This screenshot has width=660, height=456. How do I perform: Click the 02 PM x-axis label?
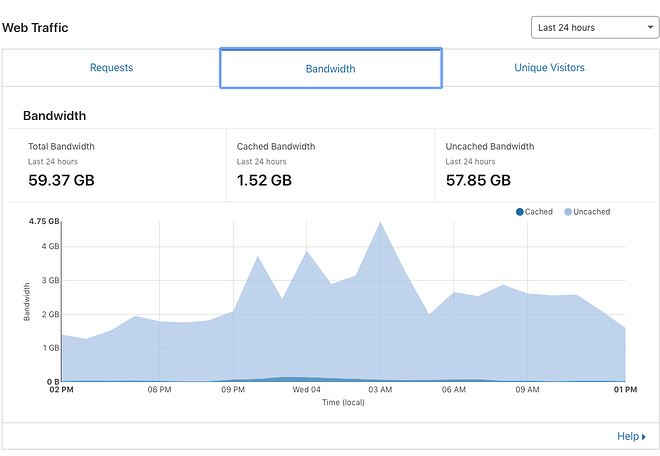click(61, 389)
